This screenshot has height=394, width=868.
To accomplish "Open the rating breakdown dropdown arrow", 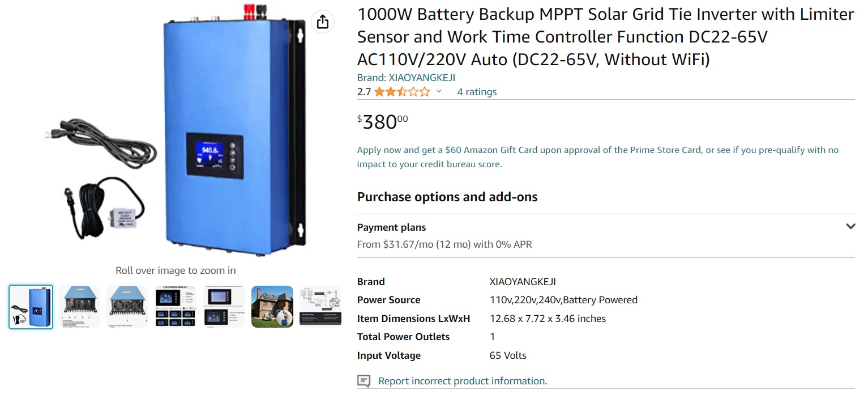I will (x=439, y=92).
